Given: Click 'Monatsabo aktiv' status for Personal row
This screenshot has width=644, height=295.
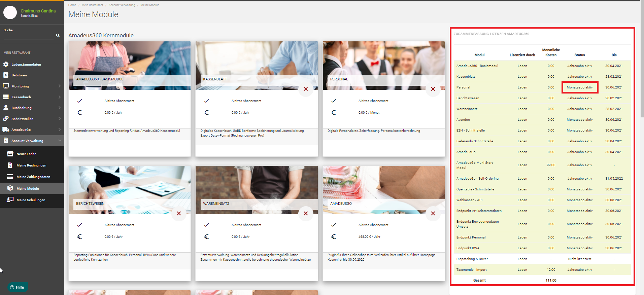Looking at the screenshot, I should (x=580, y=87).
